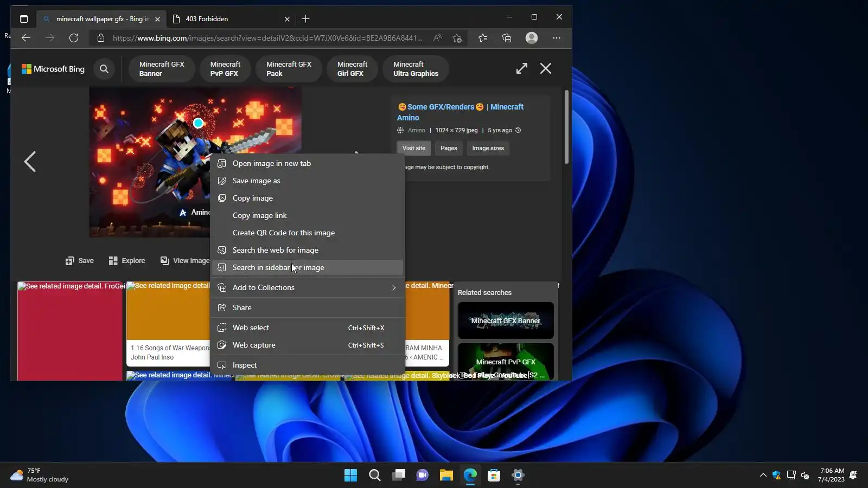
Task: Open taskbar Search
Action: 375,476
